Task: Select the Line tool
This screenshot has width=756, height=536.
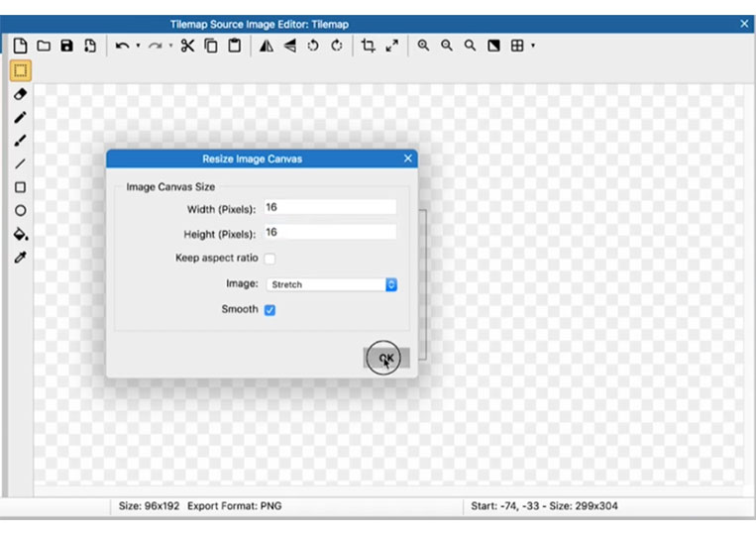Action: click(x=20, y=163)
